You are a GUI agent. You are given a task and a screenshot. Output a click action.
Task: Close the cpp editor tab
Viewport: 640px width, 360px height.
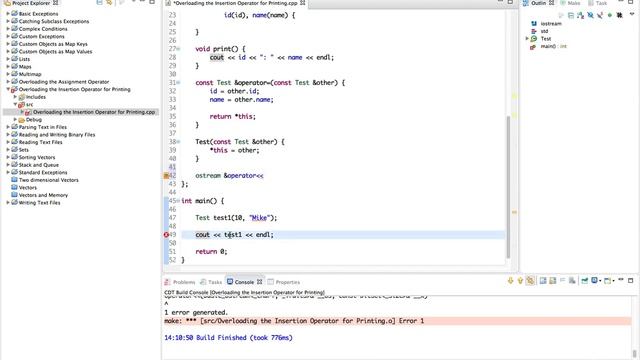pos(302,3)
